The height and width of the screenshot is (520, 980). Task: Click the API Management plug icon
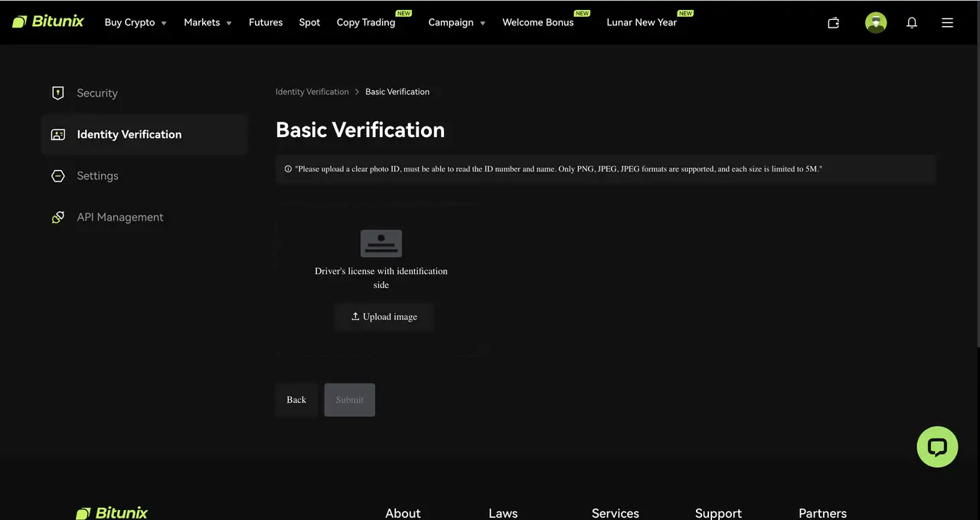pyautogui.click(x=57, y=217)
